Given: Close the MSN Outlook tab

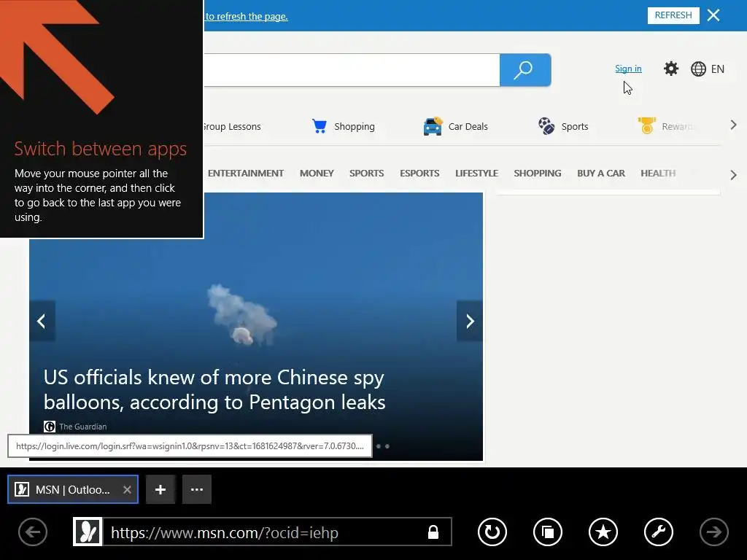Looking at the screenshot, I should (x=127, y=489).
